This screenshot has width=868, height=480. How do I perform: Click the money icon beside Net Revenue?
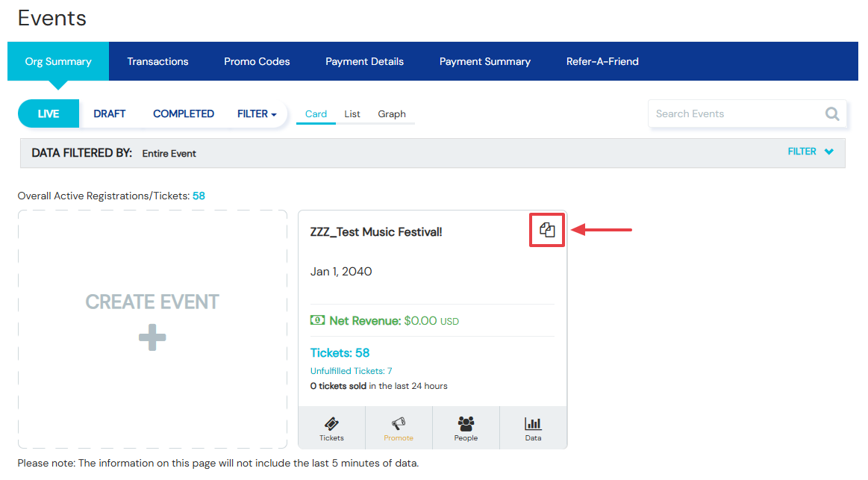[317, 320]
